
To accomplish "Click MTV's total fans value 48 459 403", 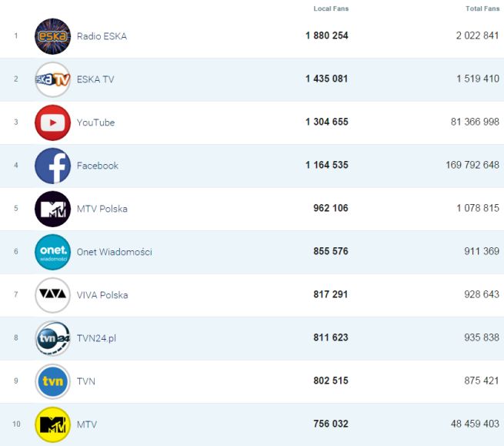I will click(x=475, y=424).
